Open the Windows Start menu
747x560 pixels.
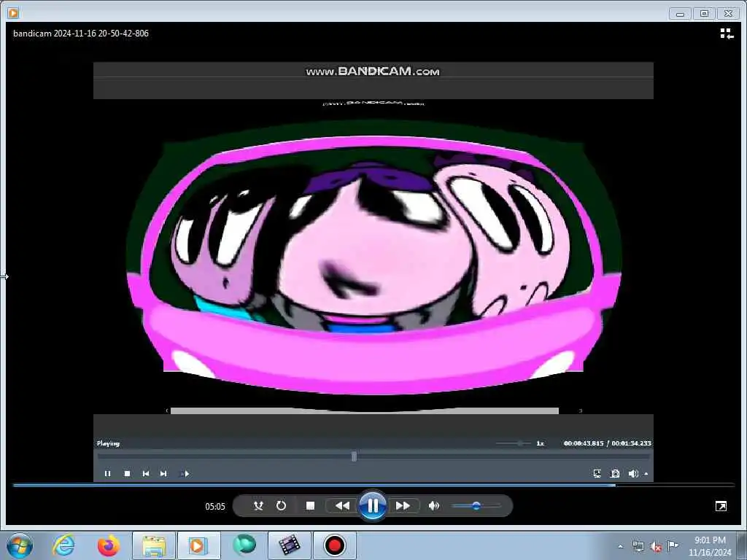point(20,545)
